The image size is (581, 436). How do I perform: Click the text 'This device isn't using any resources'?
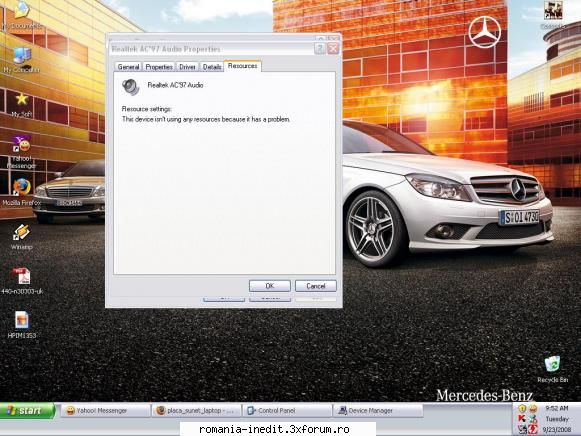click(172, 119)
